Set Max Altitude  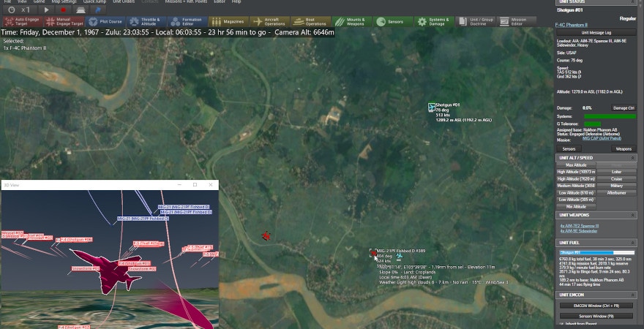coord(576,165)
